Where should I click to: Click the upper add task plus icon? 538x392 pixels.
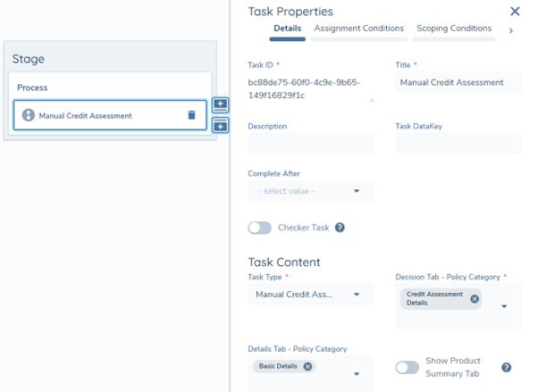pos(221,105)
